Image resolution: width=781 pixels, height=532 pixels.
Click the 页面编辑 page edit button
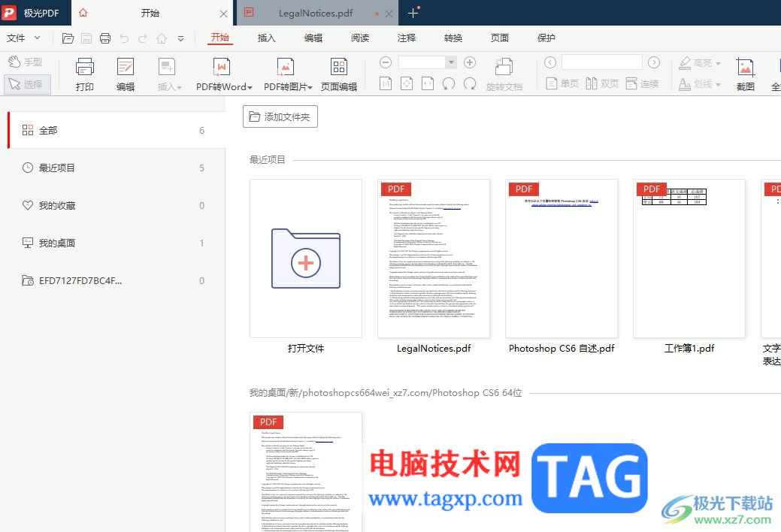[x=339, y=74]
